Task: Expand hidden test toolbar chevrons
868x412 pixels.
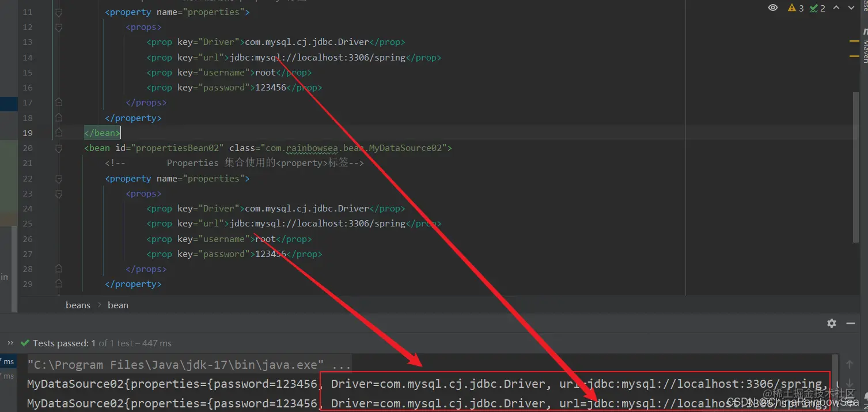Action: [x=9, y=343]
